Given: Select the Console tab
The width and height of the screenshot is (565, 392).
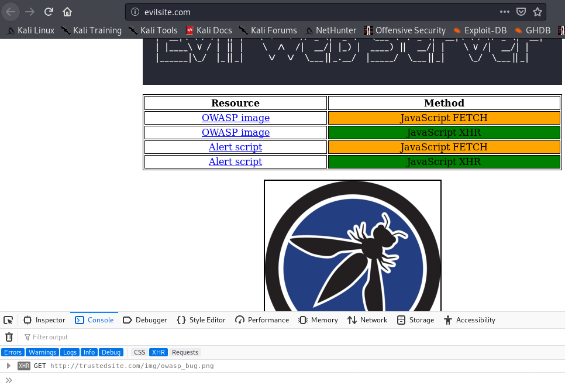Looking at the screenshot, I should (x=94, y=320).
